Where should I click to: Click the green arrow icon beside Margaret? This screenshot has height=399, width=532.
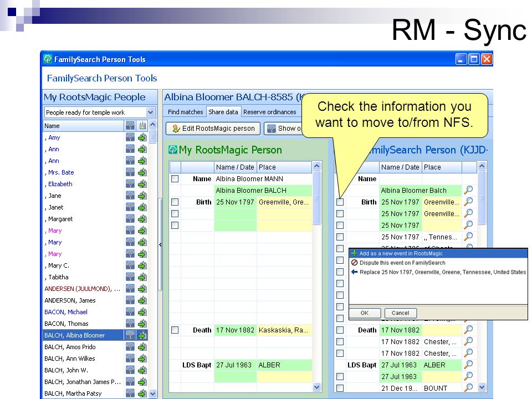coord(142,219)
